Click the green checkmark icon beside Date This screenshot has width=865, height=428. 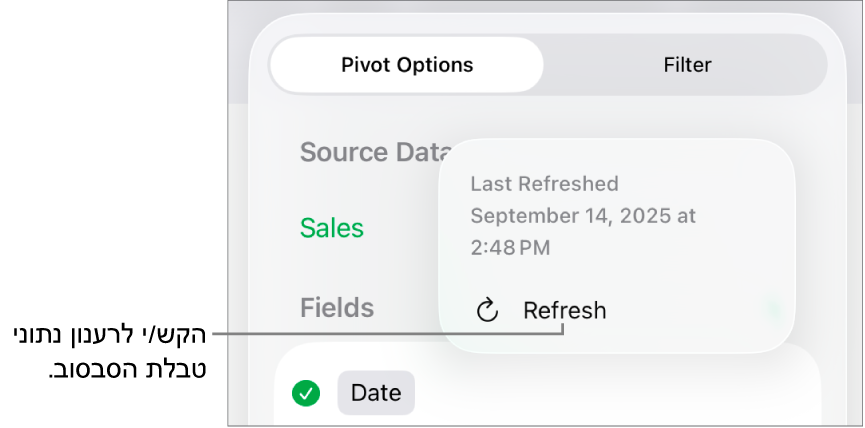click(x=306, y=393)
